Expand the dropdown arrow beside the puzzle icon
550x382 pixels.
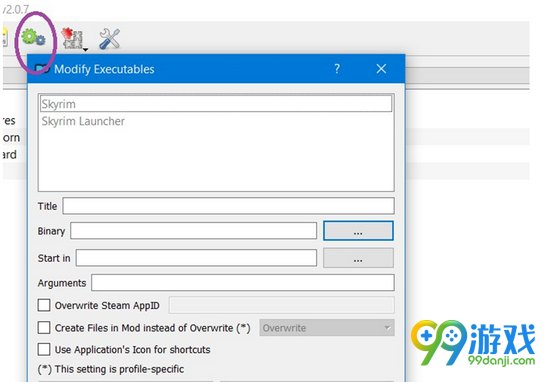point(86,50)
